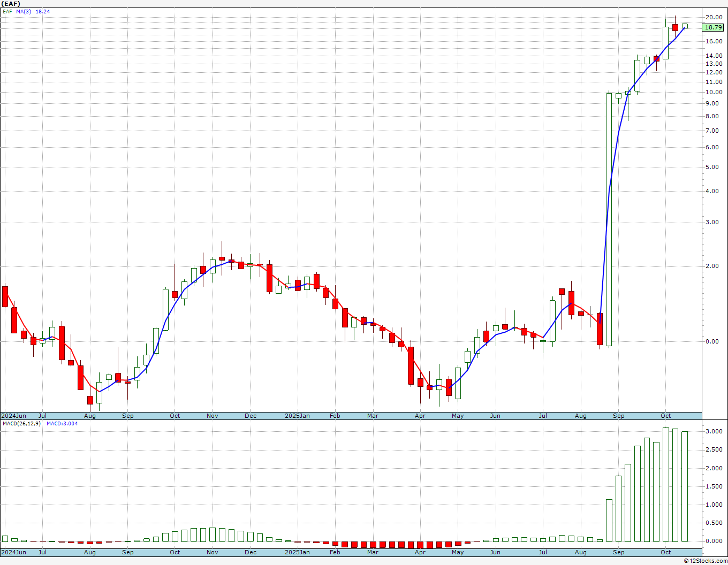The image size is (728, 565).
Task: Select the 3.000 MACD axis label
Action: click(x=714, y=431)
